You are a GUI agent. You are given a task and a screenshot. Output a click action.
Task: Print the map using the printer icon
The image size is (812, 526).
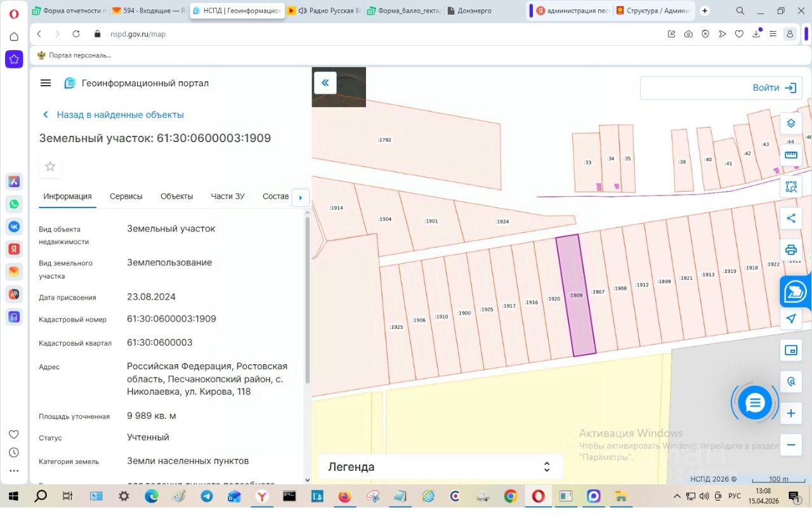click(x=790, y=249)
